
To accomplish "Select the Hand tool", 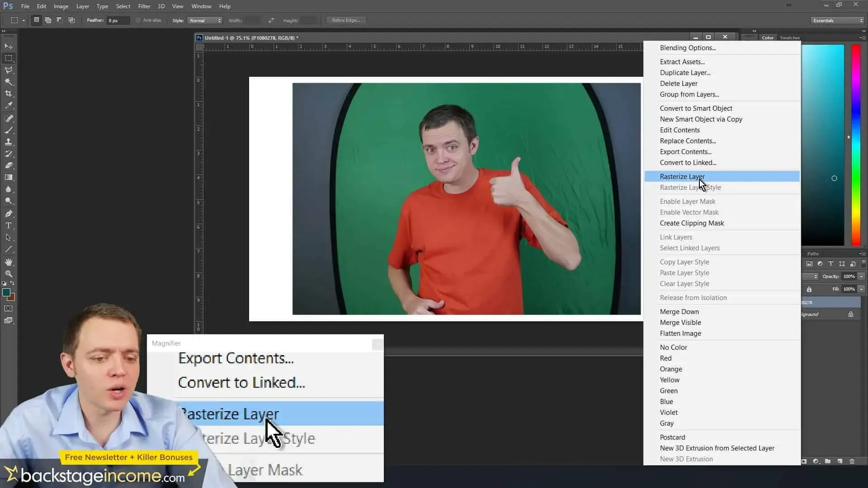I will 9,262.
